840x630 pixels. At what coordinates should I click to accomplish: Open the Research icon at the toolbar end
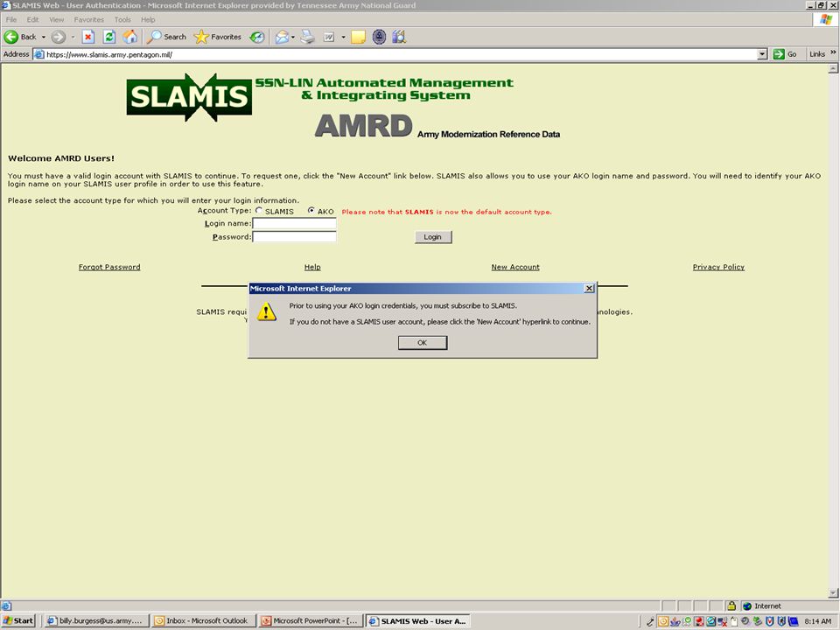[399, 37]
